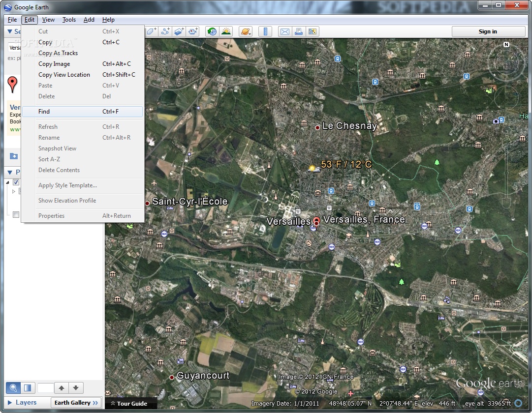Open the View menu
This screenshot has width=532, height=413.
[48, 20]
